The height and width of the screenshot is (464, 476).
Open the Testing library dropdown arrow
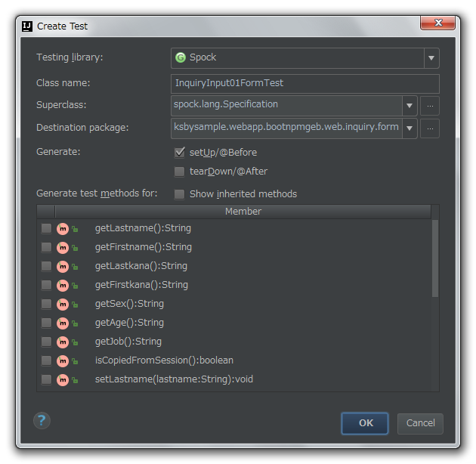point(431,58)
